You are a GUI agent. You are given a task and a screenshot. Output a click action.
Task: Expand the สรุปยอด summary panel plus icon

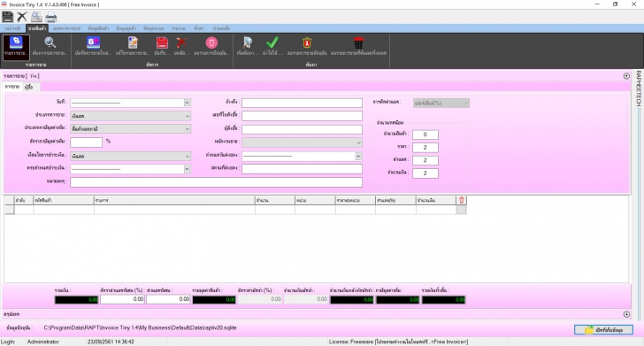pos(626,314)
